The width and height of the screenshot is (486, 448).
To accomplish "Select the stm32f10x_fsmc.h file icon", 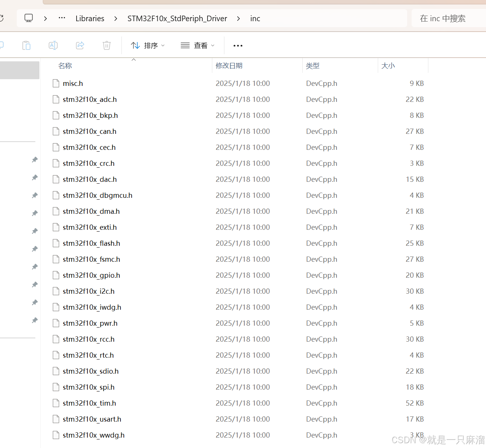I will click(x=56, y=259).
